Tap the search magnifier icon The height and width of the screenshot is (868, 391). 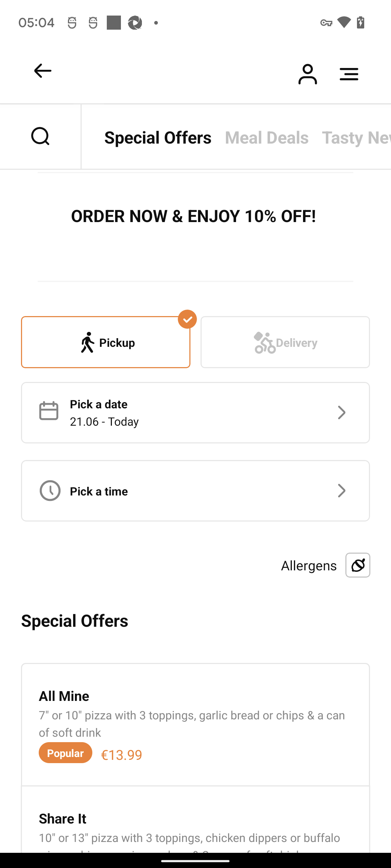point(40,136)
